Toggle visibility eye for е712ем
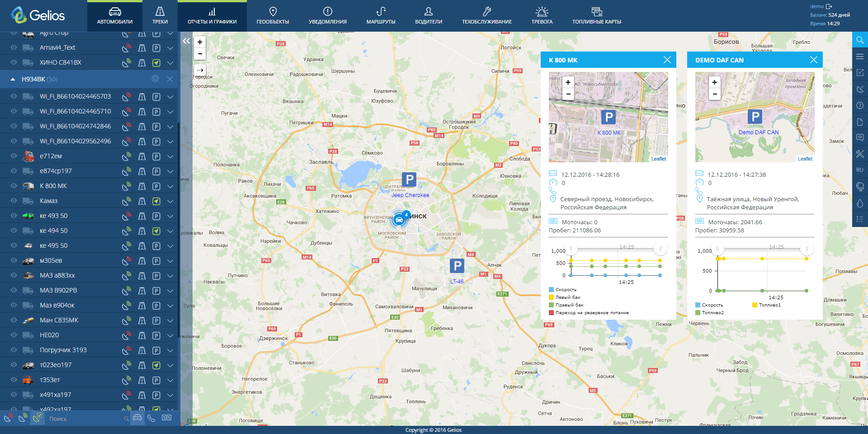 point(14,156)
